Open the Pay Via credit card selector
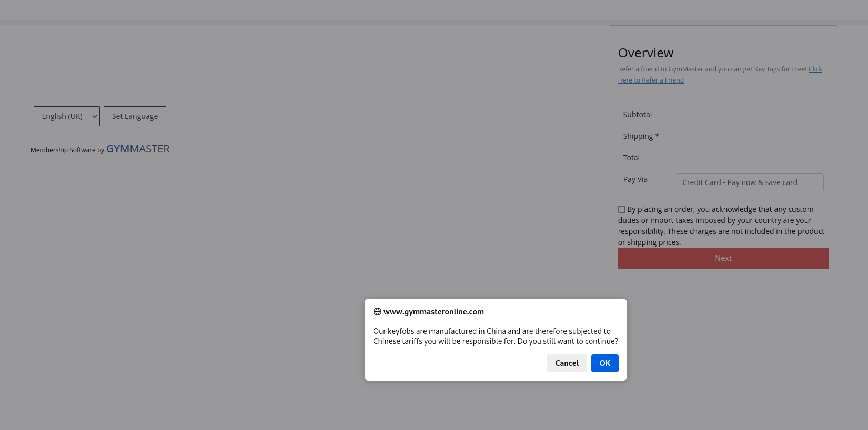Viewport: 868px width, 430px height. [x=749, y=182]
